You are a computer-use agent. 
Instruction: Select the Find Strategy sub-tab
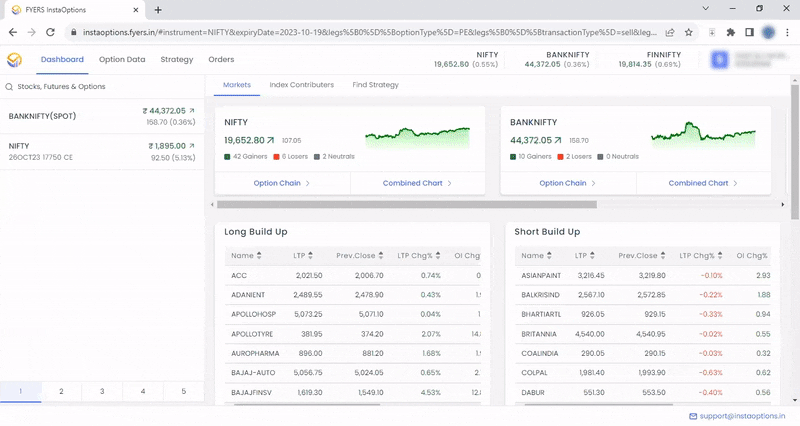376,85
